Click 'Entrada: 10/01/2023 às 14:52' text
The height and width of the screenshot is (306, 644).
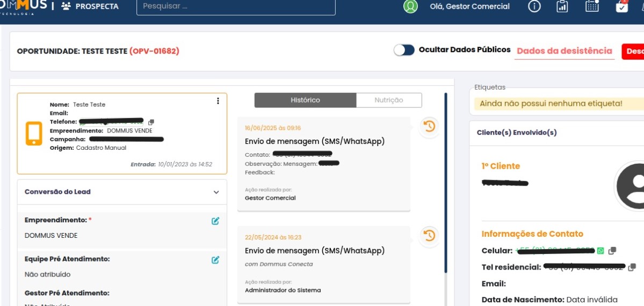(171, 164)
